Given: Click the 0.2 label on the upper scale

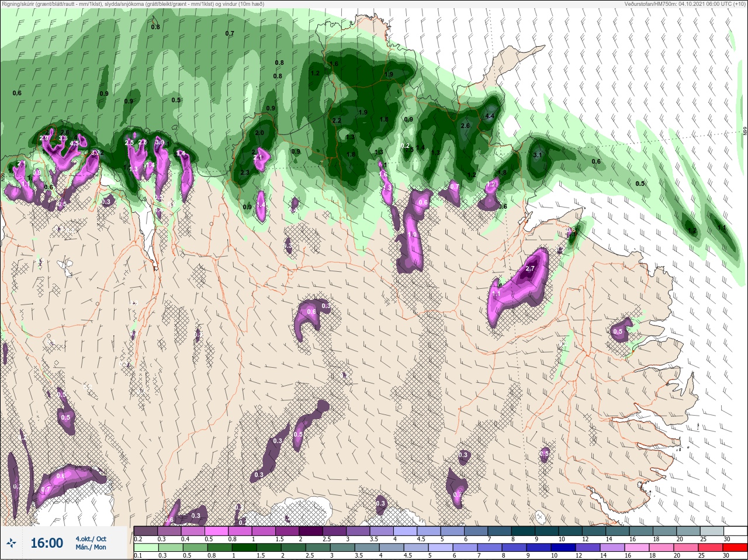Looking at the screenshot, I should click(x=138, y=539).
